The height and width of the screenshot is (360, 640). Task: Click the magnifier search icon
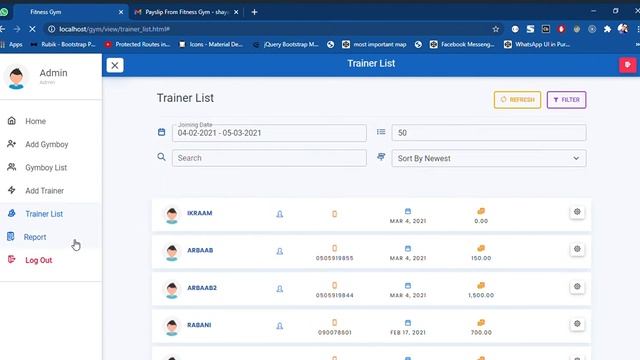162,157
